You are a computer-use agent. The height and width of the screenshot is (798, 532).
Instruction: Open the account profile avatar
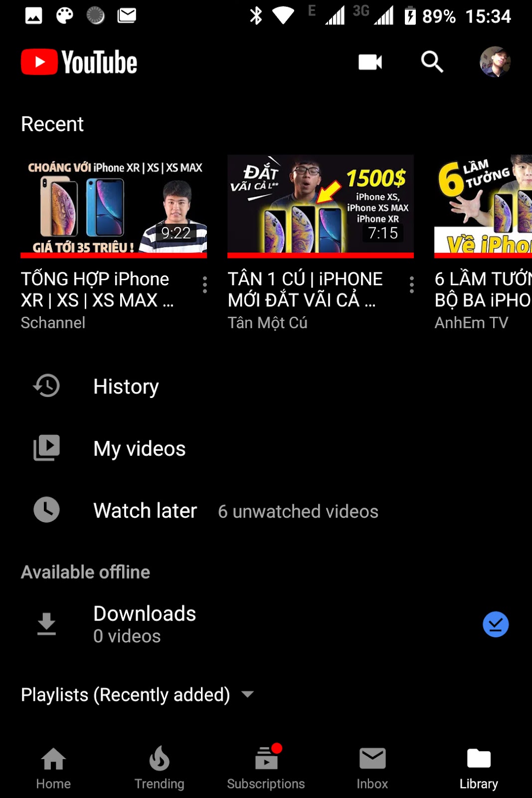point(495,62)
